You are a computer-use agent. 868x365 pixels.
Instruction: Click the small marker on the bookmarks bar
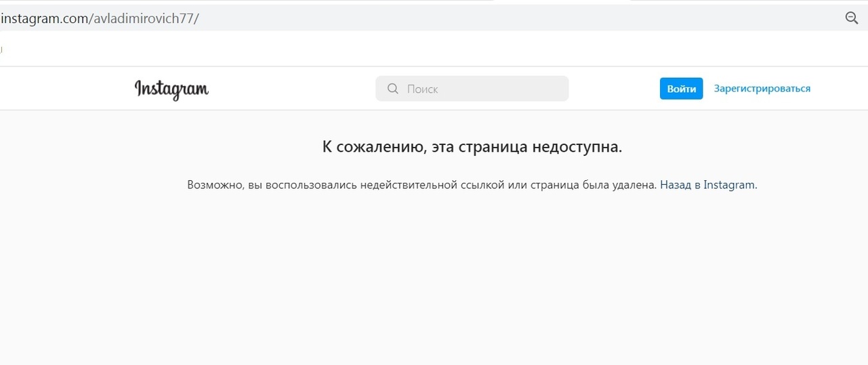click(x=1, y=49)
